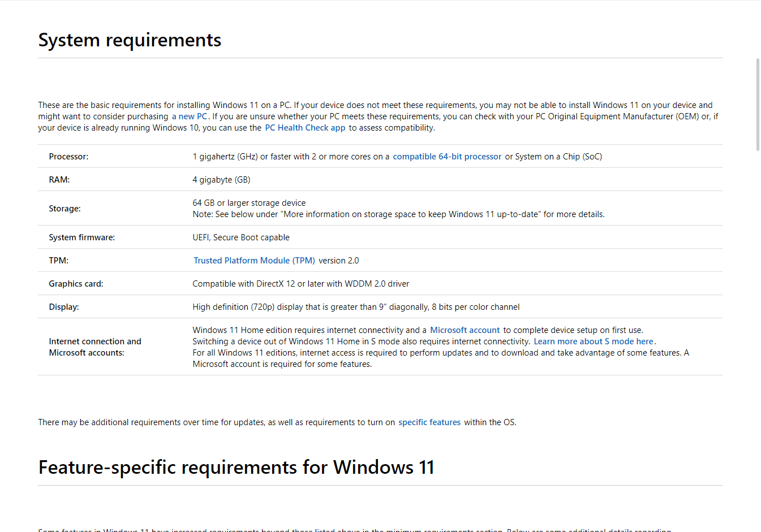The width and height of the screenshot is (761, 532).
Task: Open the PC Health Check app link
Action: click(305, 128)
